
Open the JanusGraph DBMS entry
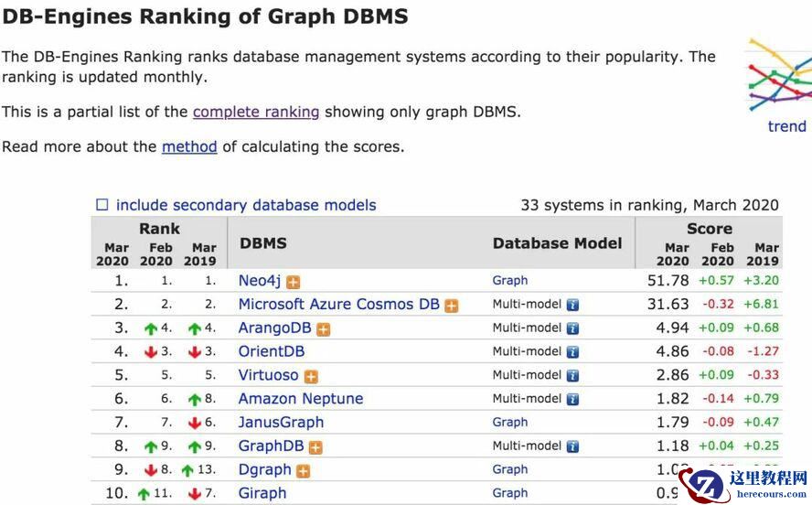point(281,423)
